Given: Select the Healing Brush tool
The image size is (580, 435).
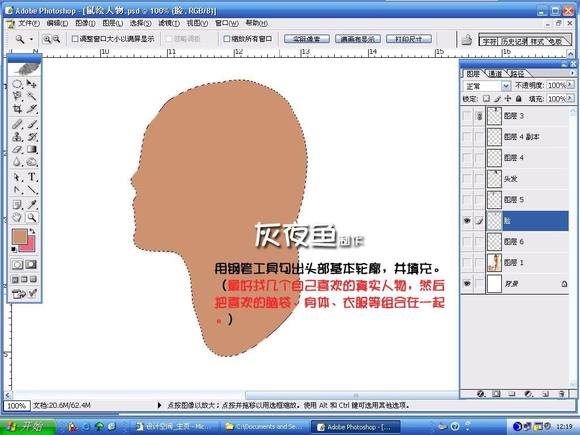Looking at the screenshot, I should [17, 124].
